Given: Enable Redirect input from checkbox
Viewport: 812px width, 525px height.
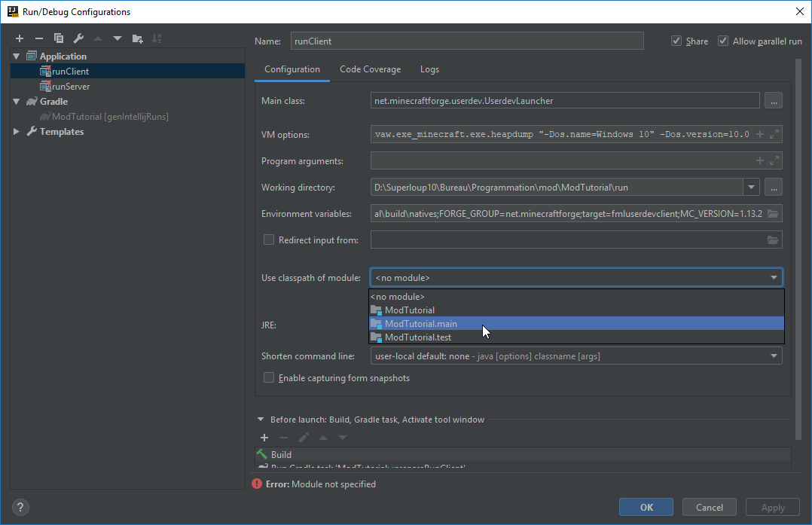Looking at the screenshot, I should point(269,240).
